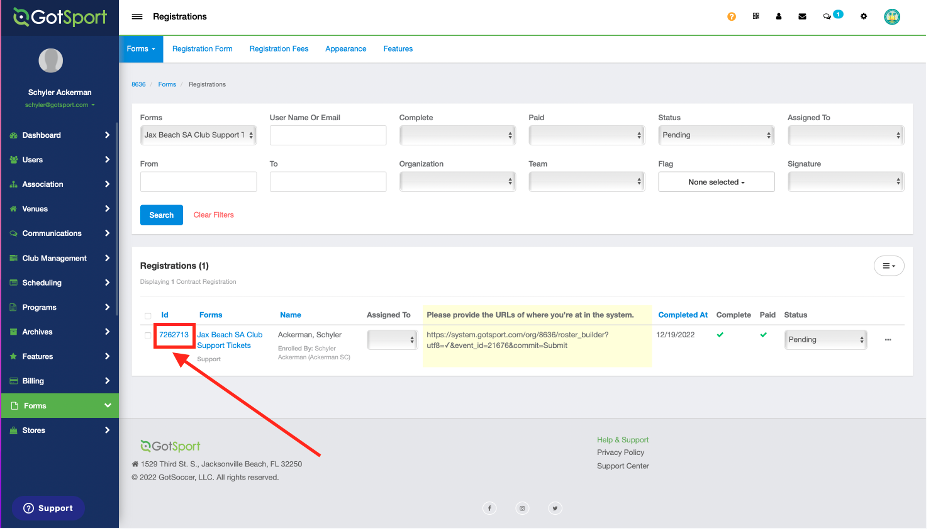Select checkbox for registration 7262713
Image resolution: width=927 pixels, height=529 pixels.
[148, 335]
